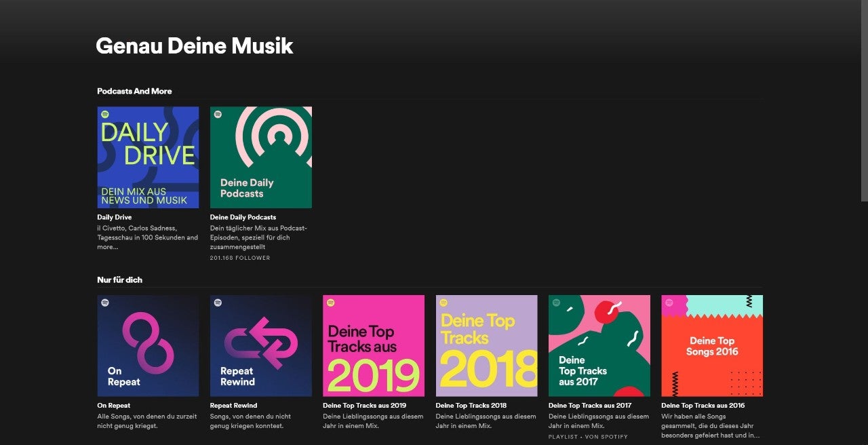This screenshot has height=445, width=868.
Task: Click the PLAYLIST • VON SPOTIFY label
Action: pos(588,437)
